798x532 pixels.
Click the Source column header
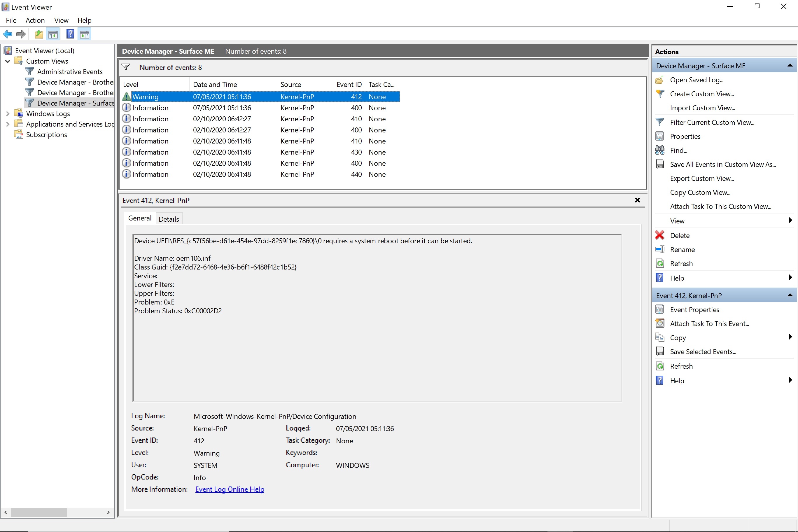click(x=304, y=85)
